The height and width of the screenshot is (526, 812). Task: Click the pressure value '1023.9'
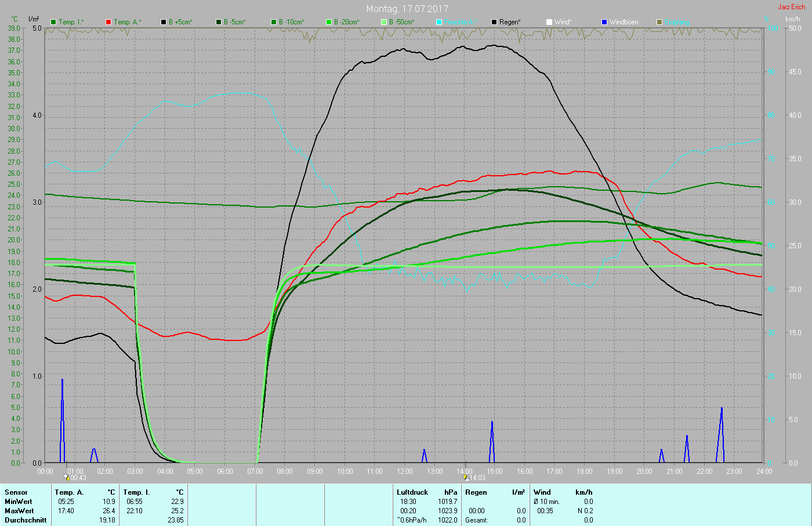[447, 511]
